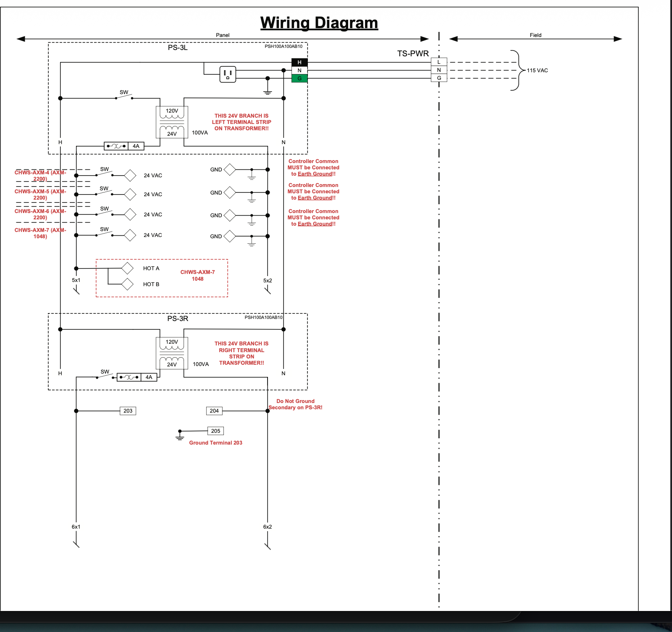Click the black H terminal block
The width and height of the screenshot is (672, 632).
point(299,62)
